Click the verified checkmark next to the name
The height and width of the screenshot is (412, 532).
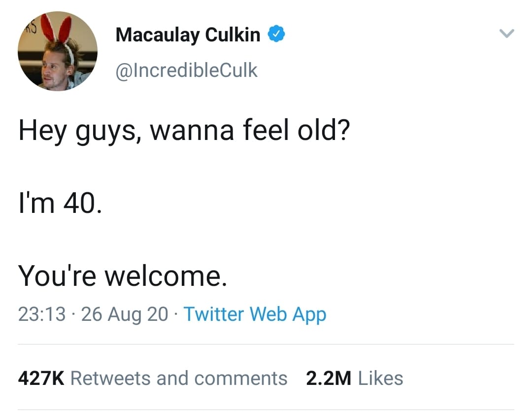[277, 34]
